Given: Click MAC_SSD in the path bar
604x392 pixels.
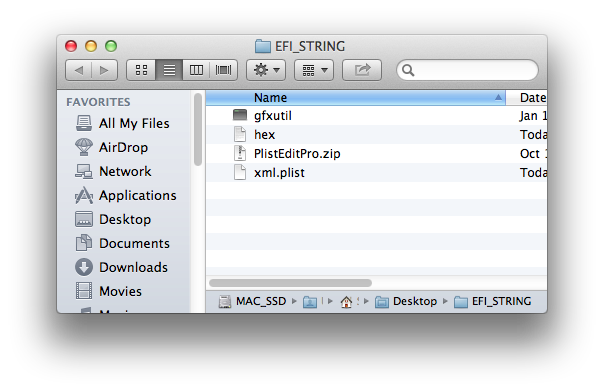Looking at the screenshot, I should 253,301.
